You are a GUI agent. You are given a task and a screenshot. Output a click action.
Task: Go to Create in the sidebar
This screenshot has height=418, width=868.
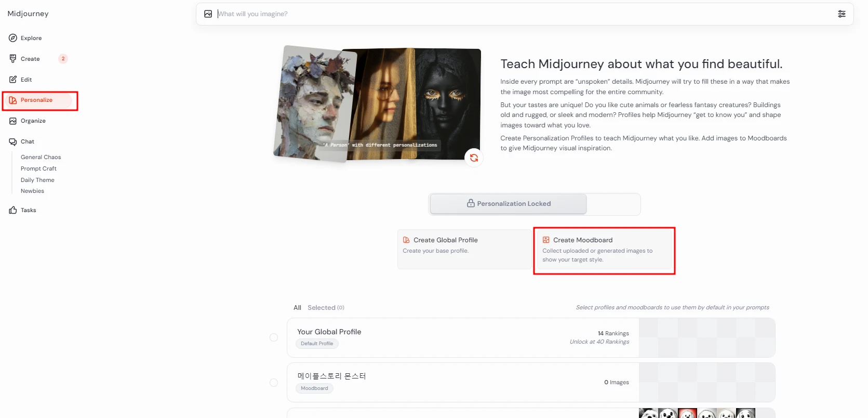pyautogui.click(x=30, y=59)
